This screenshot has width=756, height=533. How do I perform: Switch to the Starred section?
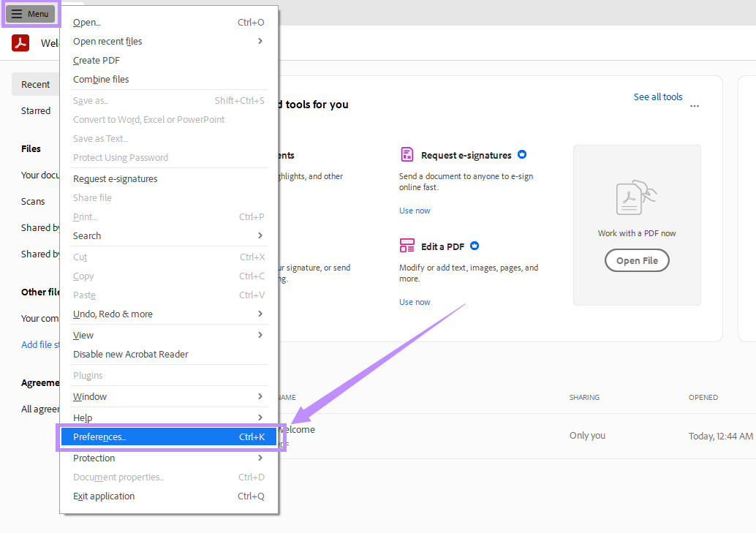tap(36, 110)
